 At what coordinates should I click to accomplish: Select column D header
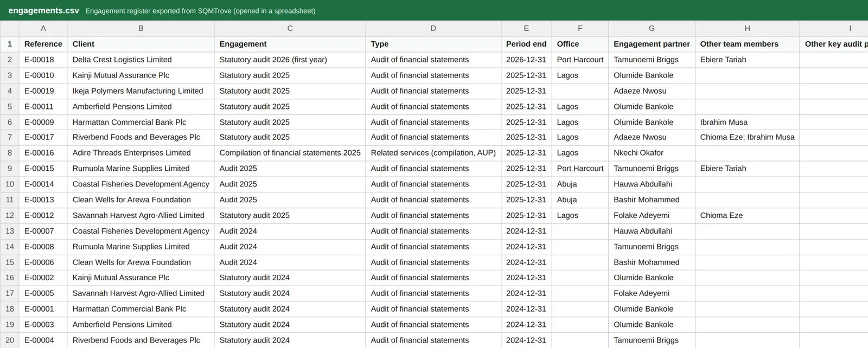point(433,28)
